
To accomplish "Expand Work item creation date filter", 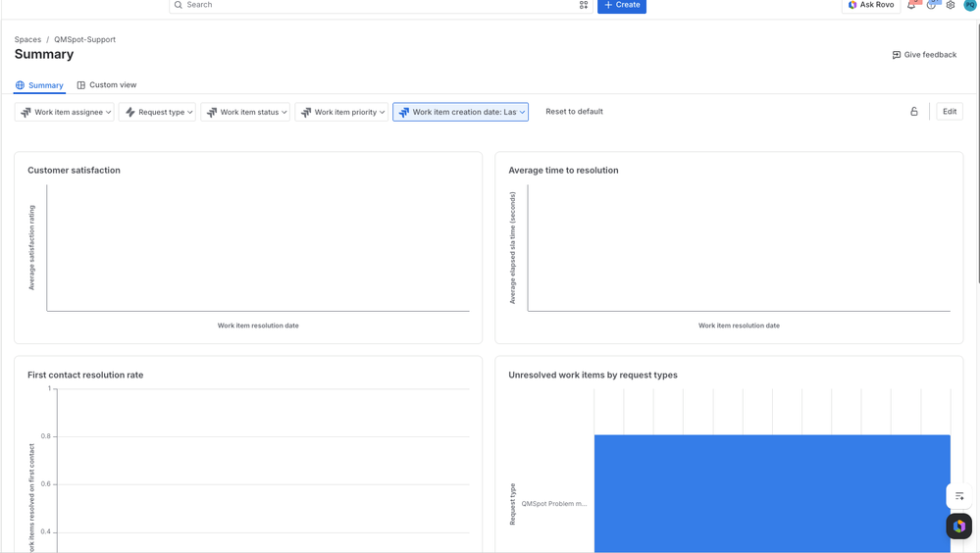I will pos(461,112).
